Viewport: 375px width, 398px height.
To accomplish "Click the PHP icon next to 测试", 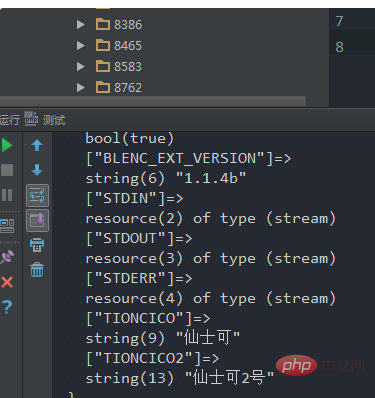I will [x=31, y=119].
